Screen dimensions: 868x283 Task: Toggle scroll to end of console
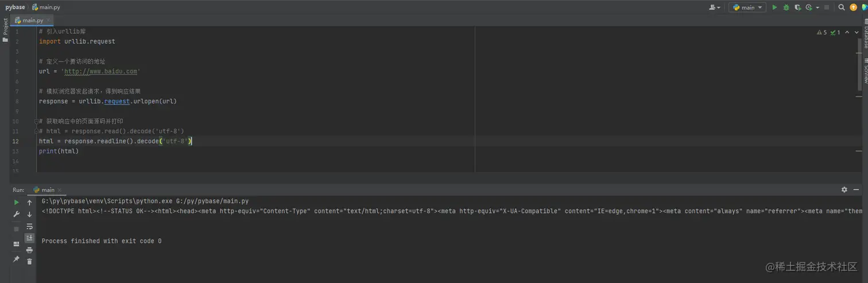(30, 238)
